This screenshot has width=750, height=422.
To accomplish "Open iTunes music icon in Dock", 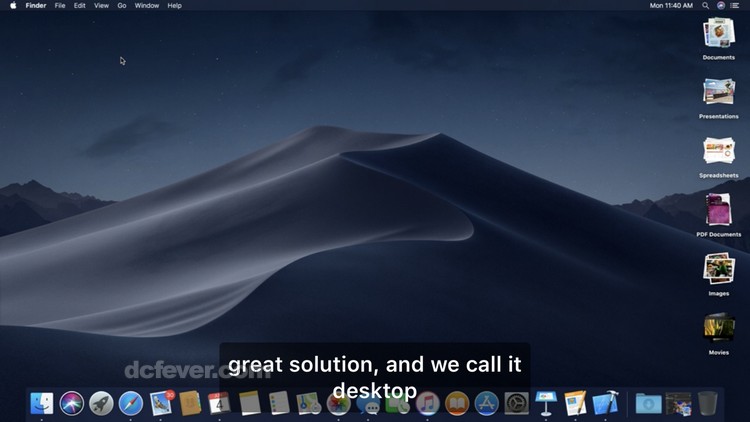I will pyautogui.click(x=427, y=403).
